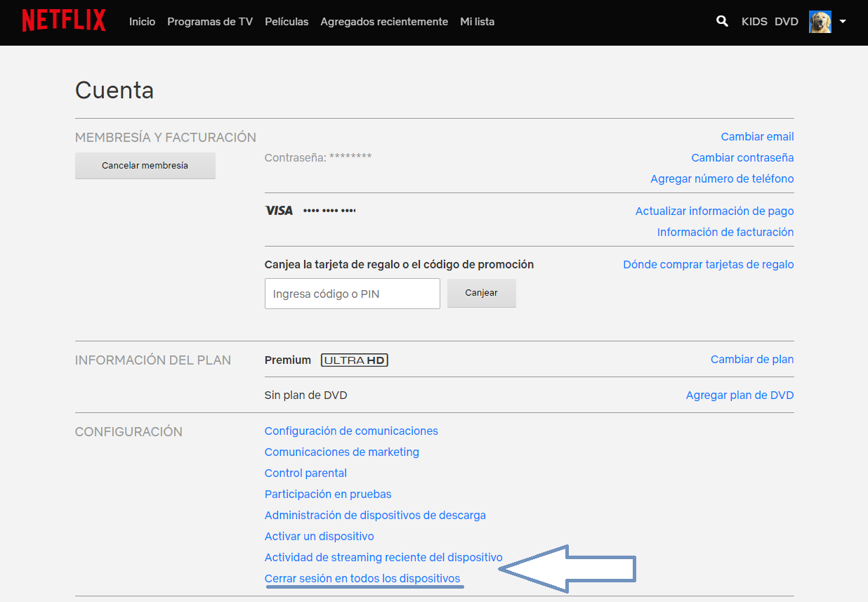Click Cambiar contraseña link
The width and height of the screenshot is (868, 602).
click(x=743, y=158)
